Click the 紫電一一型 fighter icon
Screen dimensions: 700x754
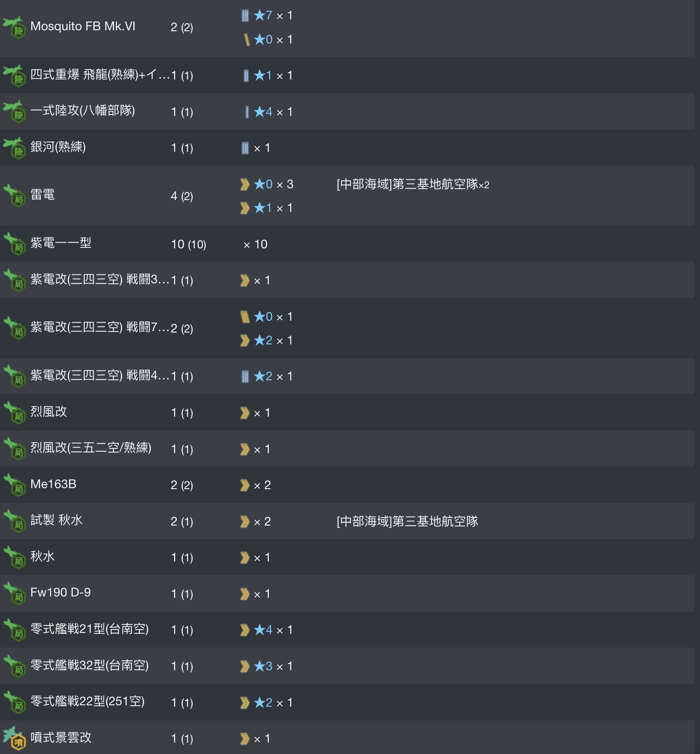[14, 244]
